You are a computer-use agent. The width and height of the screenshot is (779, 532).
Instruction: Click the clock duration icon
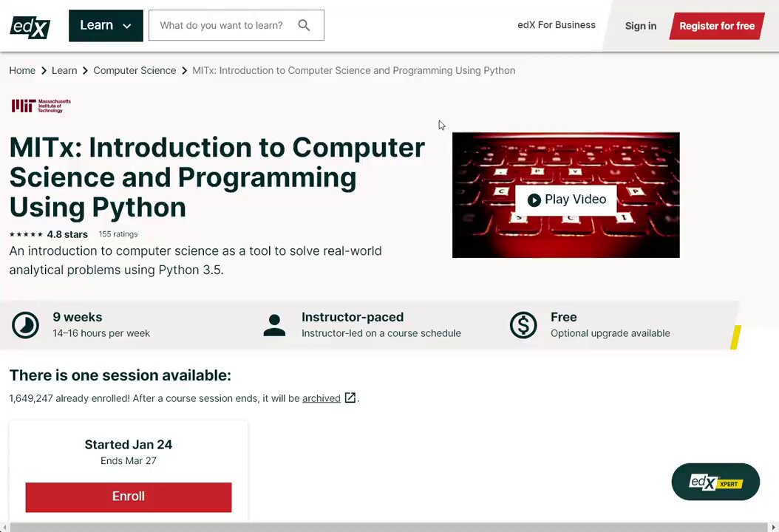click(25, 325)
